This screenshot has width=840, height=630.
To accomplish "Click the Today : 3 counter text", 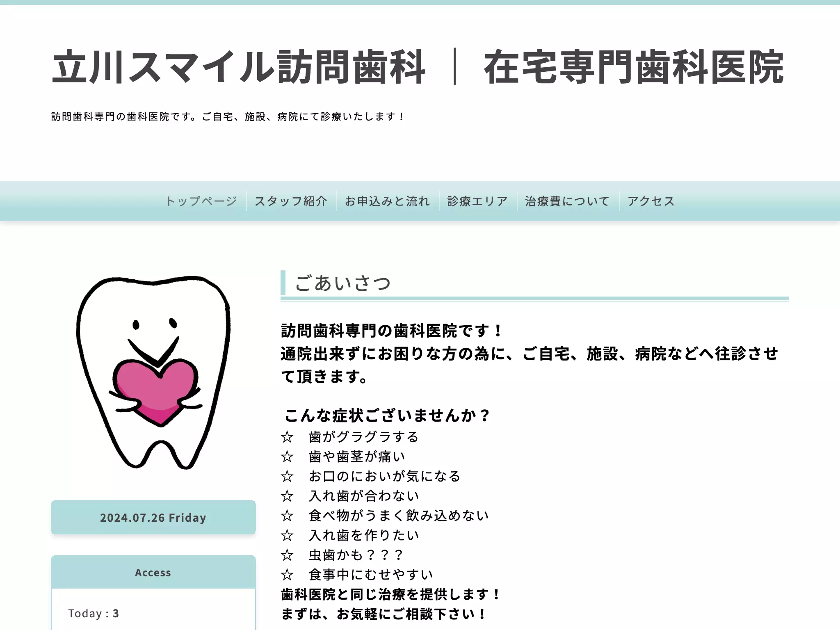I will point(94,613).
